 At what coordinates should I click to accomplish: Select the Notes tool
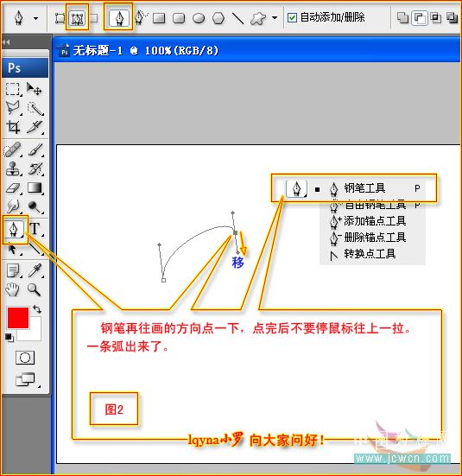(x=13, y=270)
